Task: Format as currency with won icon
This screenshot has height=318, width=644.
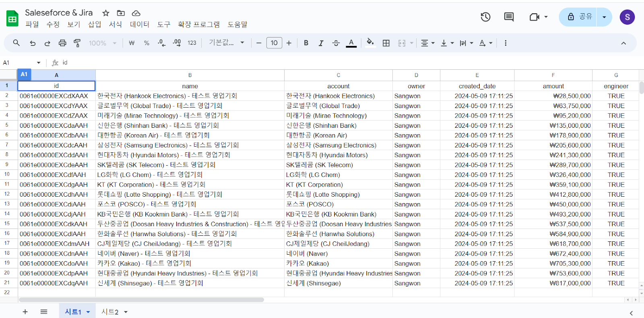Action: click(x=132, y=43)
